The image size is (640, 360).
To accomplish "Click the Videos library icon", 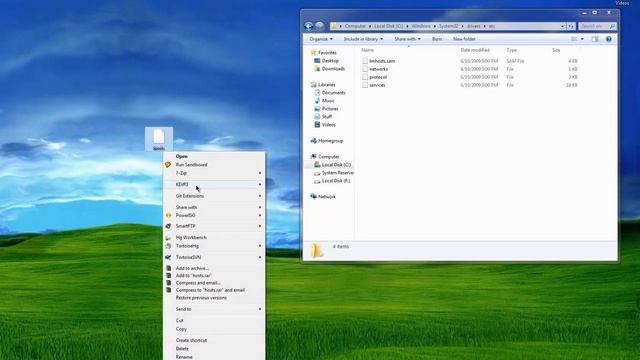I will 317,124.
